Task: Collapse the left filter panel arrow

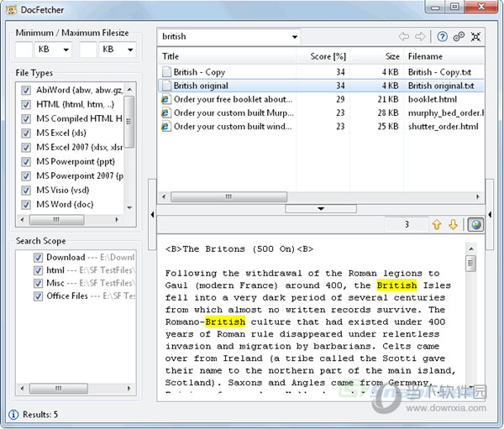Action: tap(152, 214)
